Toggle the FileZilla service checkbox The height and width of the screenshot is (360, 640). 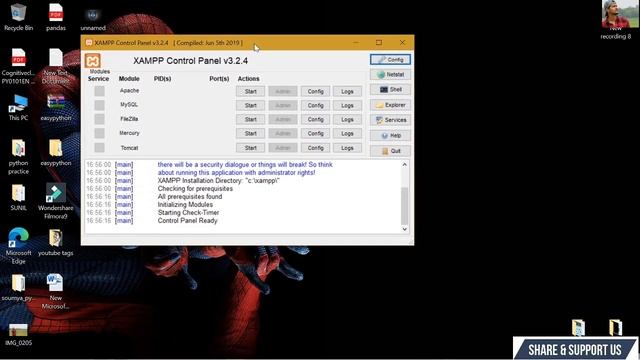(x=99, y=119)
